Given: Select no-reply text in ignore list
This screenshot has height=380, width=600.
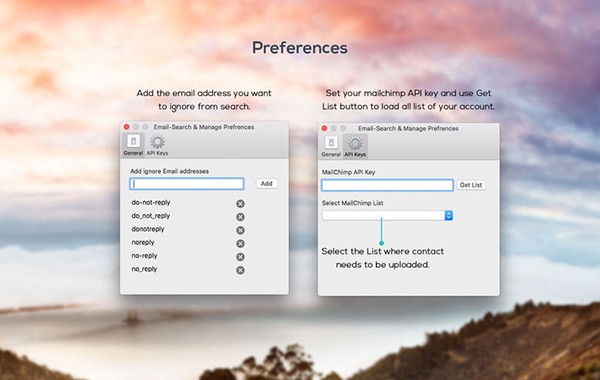Looking at the screenshot, I should [x=144, y=256].
